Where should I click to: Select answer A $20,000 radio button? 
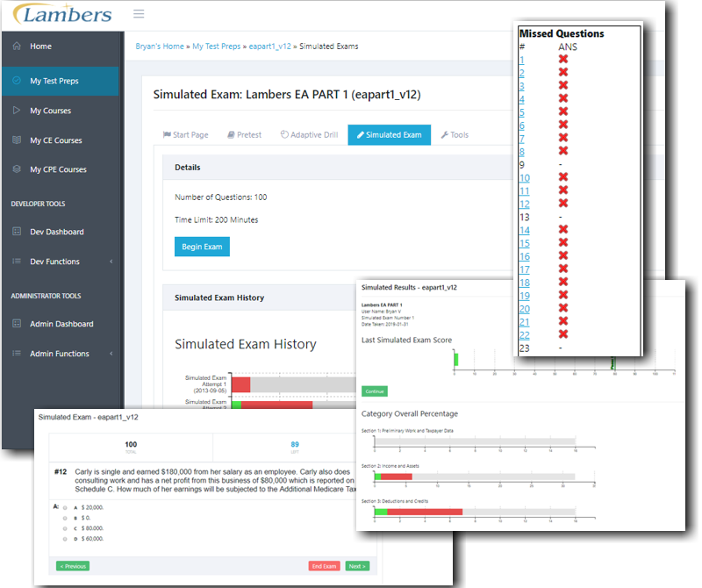(x=65, y=508)
